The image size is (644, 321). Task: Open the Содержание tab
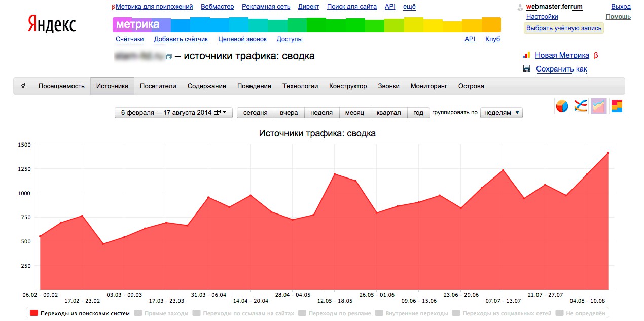[x=207, y=86]
